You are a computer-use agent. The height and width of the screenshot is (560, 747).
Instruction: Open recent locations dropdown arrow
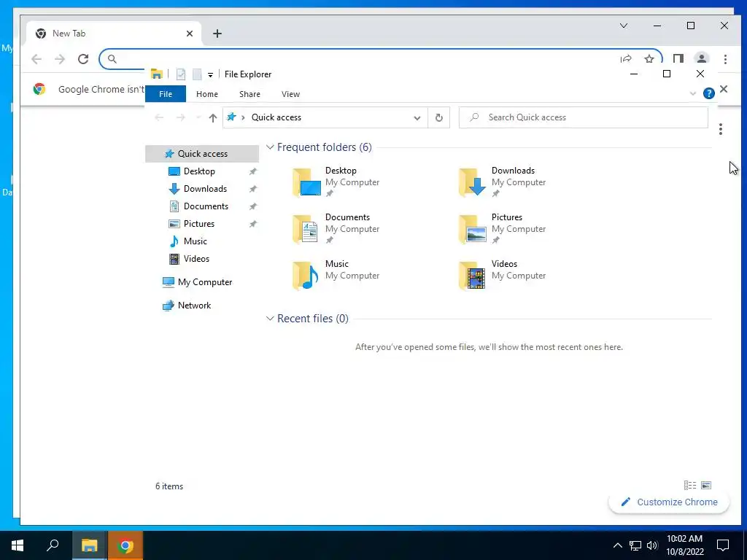(x=198, y=117)
